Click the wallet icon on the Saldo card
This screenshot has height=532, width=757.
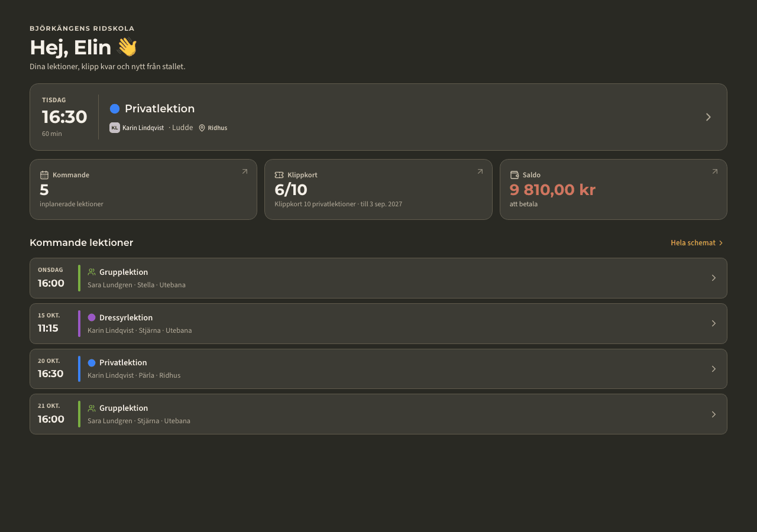pyautogui.click(x=515, y=175)
